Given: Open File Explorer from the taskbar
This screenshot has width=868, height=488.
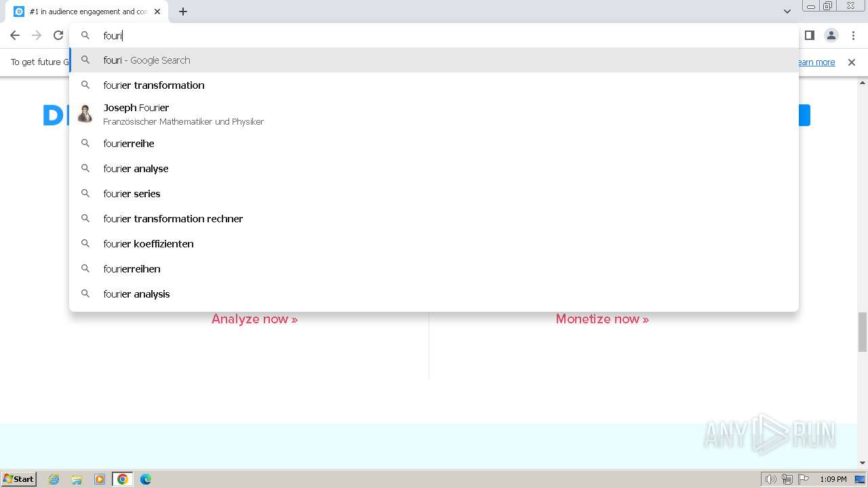Looking at the screenshot, I should (x=77, y=479).
